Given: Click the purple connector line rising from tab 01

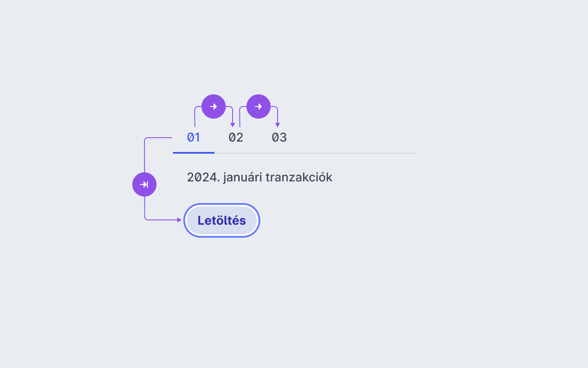Looking at the screenshot, I should (x=195, y=118).
